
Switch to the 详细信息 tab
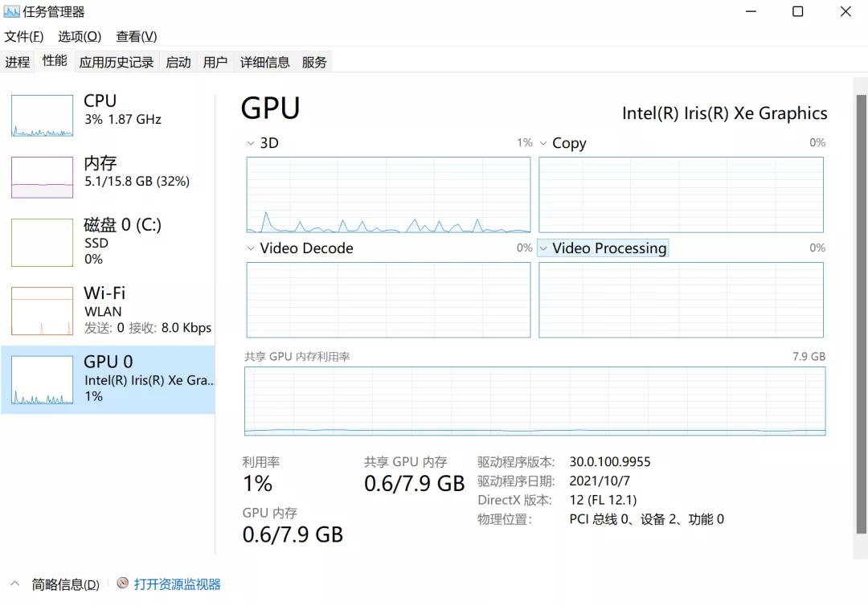pyautogui.click(x=264, y=62)
